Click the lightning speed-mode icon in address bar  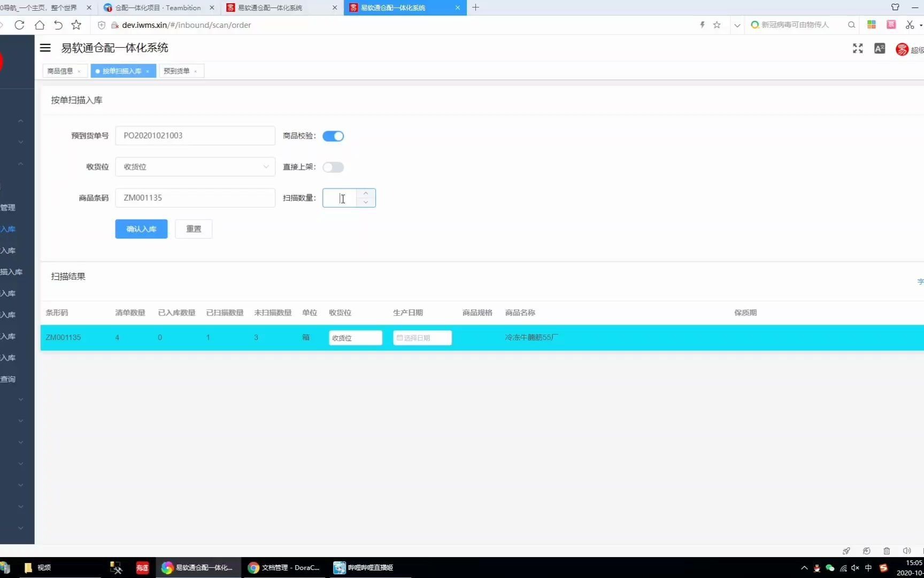coord(702,25)
